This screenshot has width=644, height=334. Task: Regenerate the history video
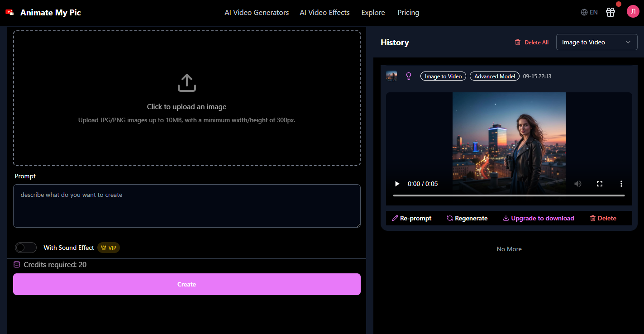coord(467,218)
